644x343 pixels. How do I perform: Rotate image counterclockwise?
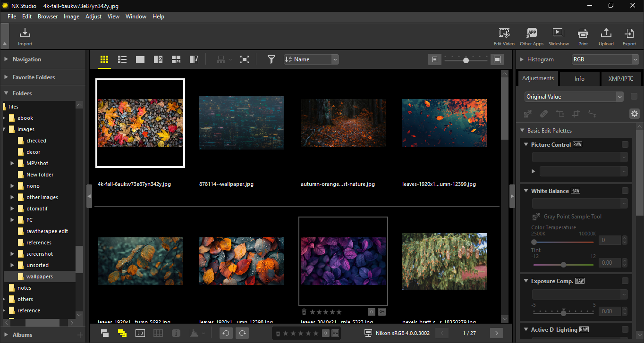[x=226, y=333]
